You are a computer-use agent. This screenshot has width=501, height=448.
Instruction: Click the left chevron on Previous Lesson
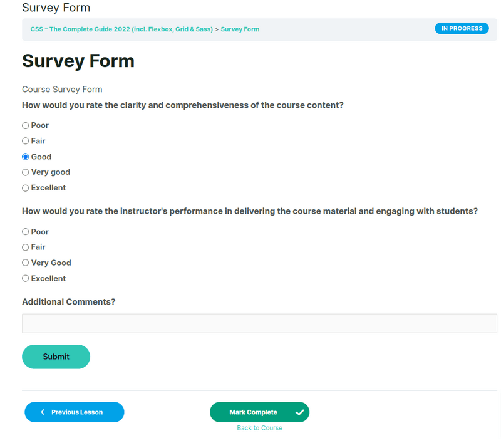click(x=43, y=412)
